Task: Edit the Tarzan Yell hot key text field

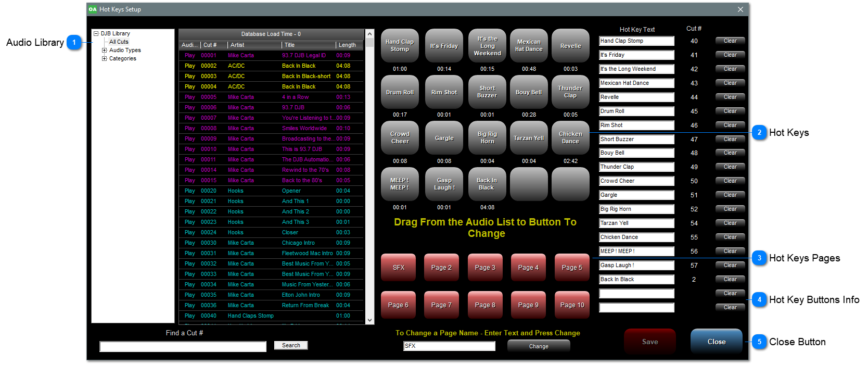Action: tap(636, 223)
